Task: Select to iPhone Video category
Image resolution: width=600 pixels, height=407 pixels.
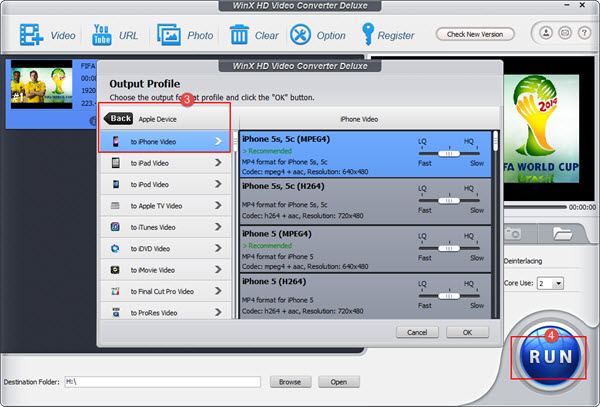Action: [x=166, y=142]
